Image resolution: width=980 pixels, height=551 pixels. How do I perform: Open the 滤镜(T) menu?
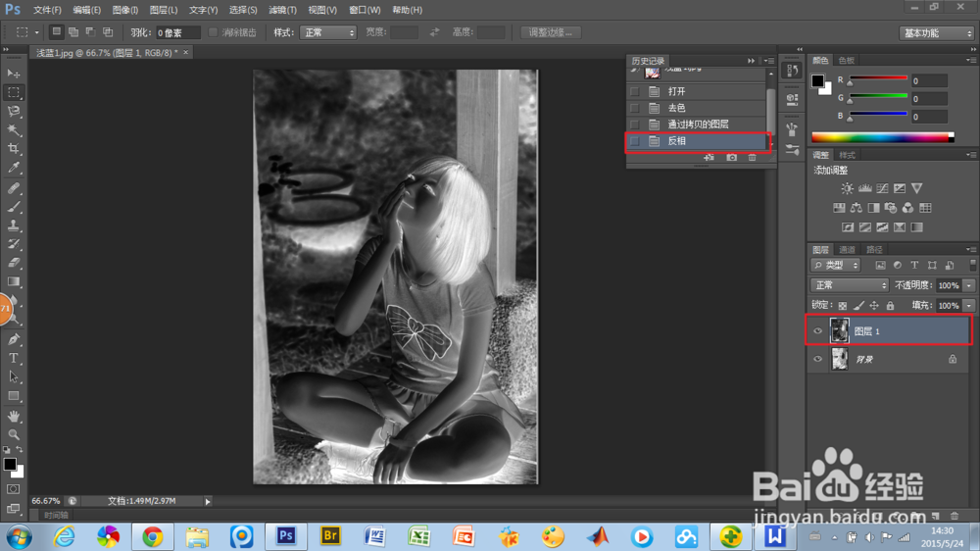282,10
